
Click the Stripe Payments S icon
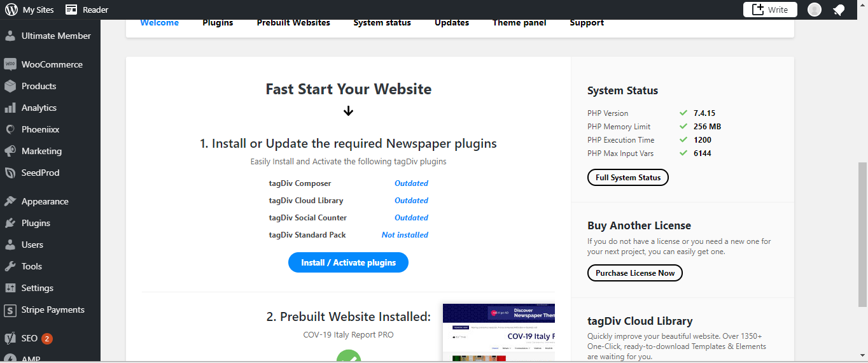click(x=10, y=310)
